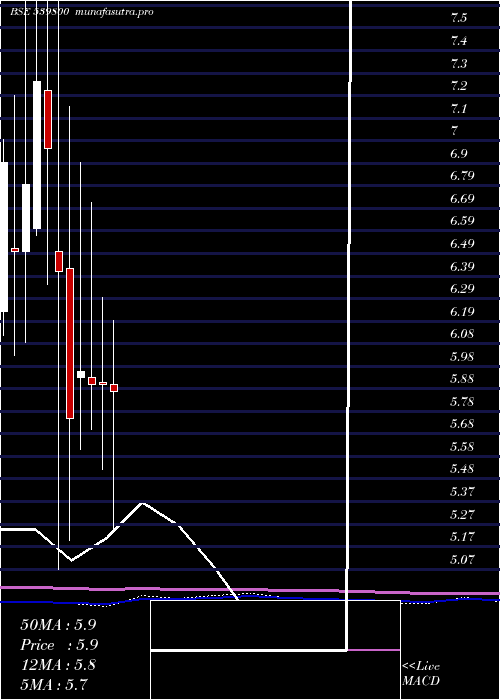Click the 6.08 price axis label
This screenshot has height=700, width=500.
tap(462, 334)
